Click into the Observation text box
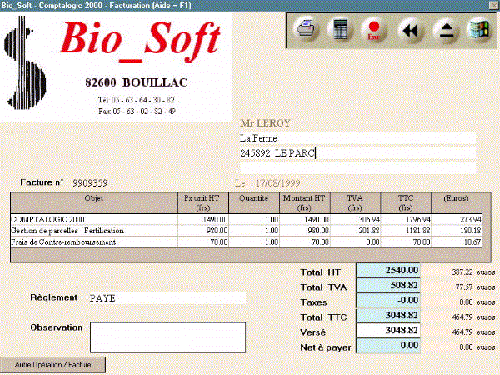The height and width of the screenshot is (375, 500). (x=168, y=337)
